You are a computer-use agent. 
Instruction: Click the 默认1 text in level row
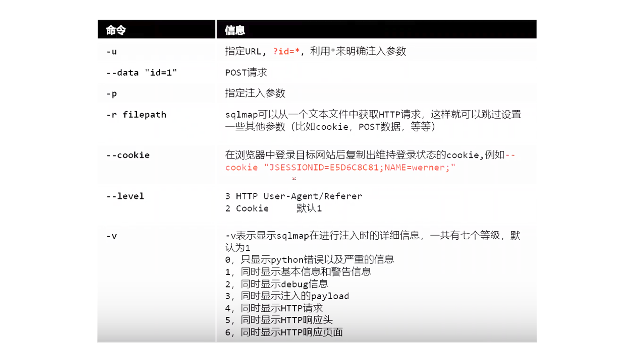point(309,208)
